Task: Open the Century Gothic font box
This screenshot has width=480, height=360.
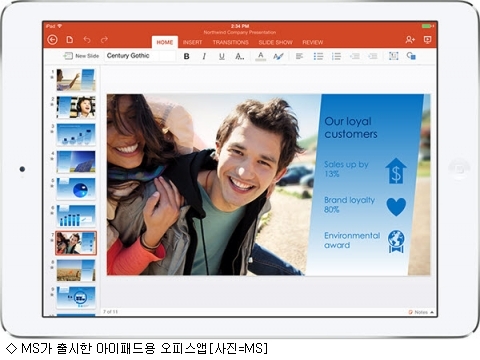Action: 132,56
